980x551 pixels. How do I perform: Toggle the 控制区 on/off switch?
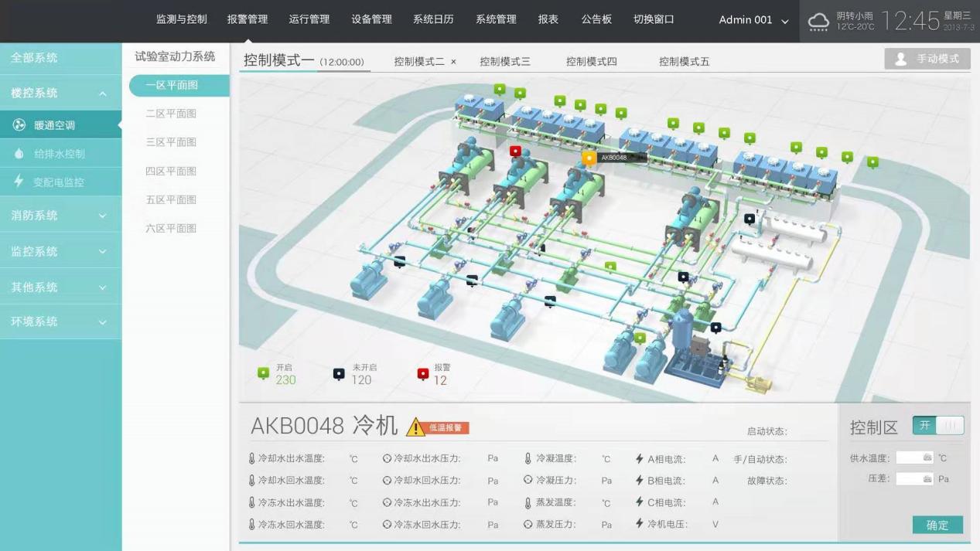pos(938,426)
